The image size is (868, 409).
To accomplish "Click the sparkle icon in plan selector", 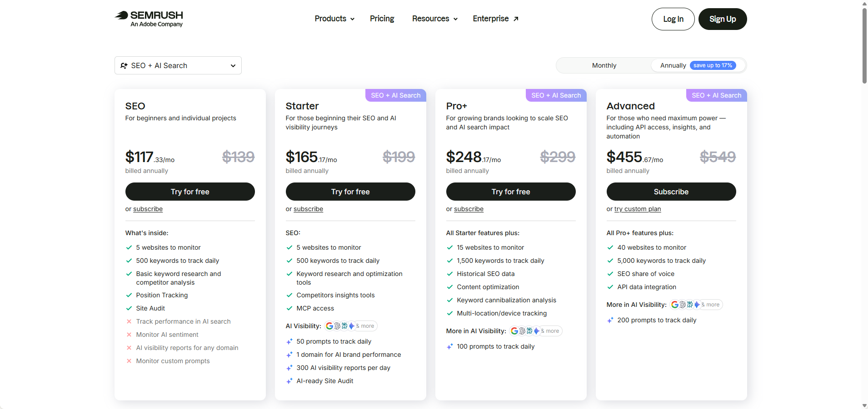I will pyautogui.click(x=124, y=66).
